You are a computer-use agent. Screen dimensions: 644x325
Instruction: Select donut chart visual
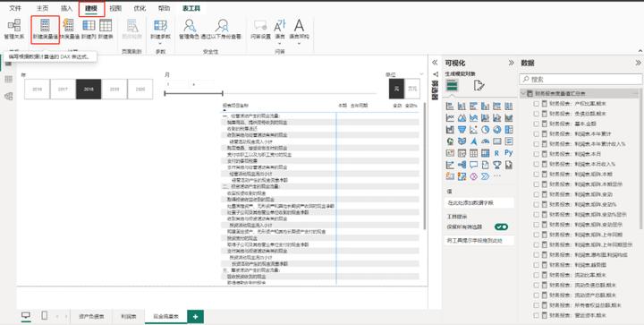point(497,130)
